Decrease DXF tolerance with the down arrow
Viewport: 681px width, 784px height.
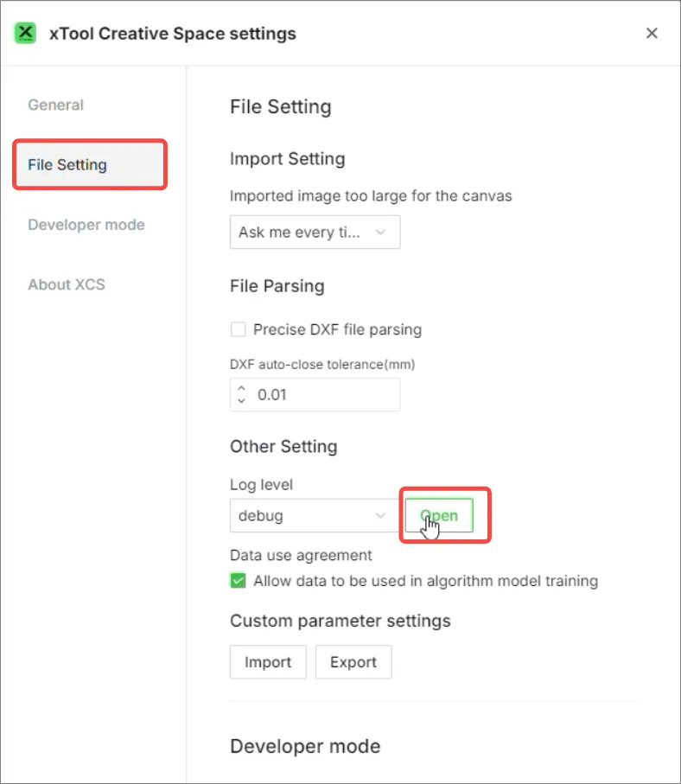241,401
